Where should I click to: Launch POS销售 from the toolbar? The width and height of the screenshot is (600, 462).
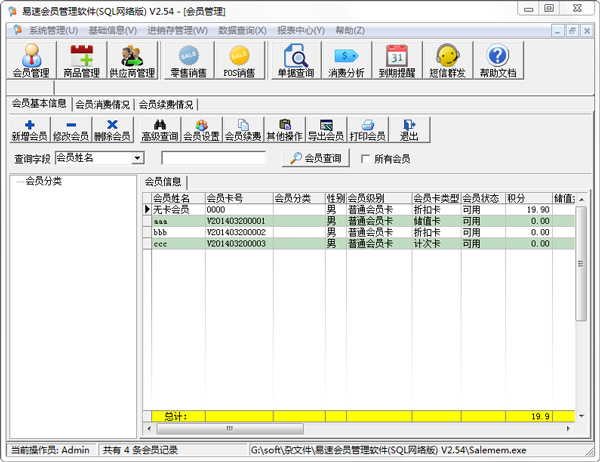click(x=239, y=60)
